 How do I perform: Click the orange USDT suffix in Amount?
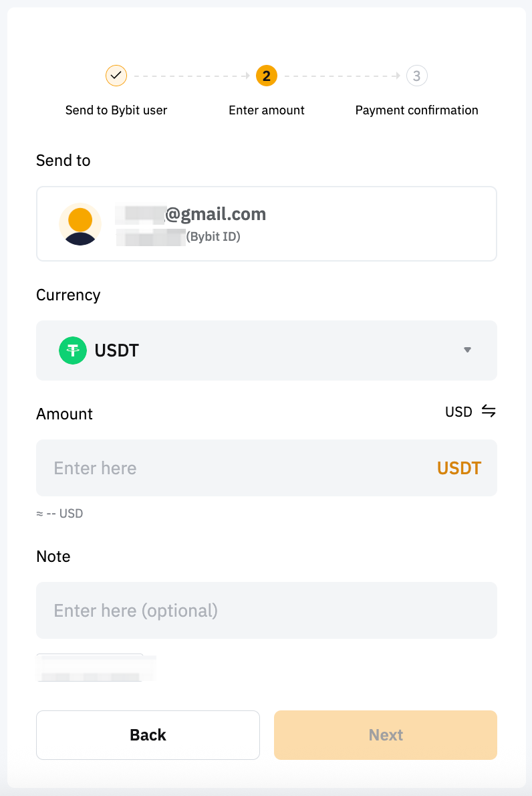pos(459,468)
